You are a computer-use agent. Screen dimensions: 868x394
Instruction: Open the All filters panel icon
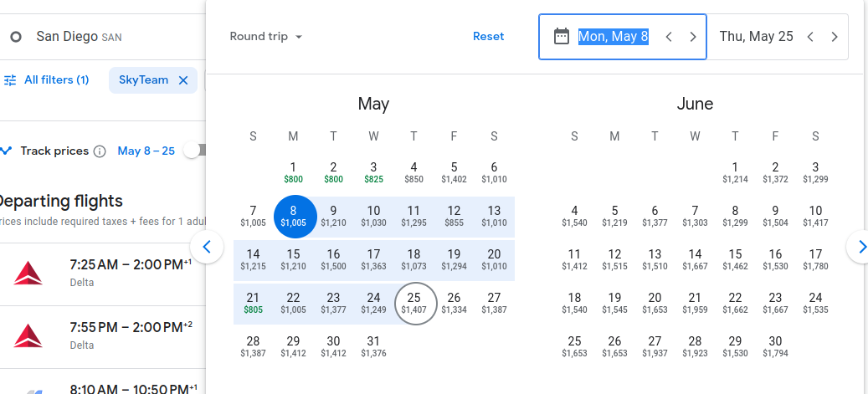pos(10,80)
